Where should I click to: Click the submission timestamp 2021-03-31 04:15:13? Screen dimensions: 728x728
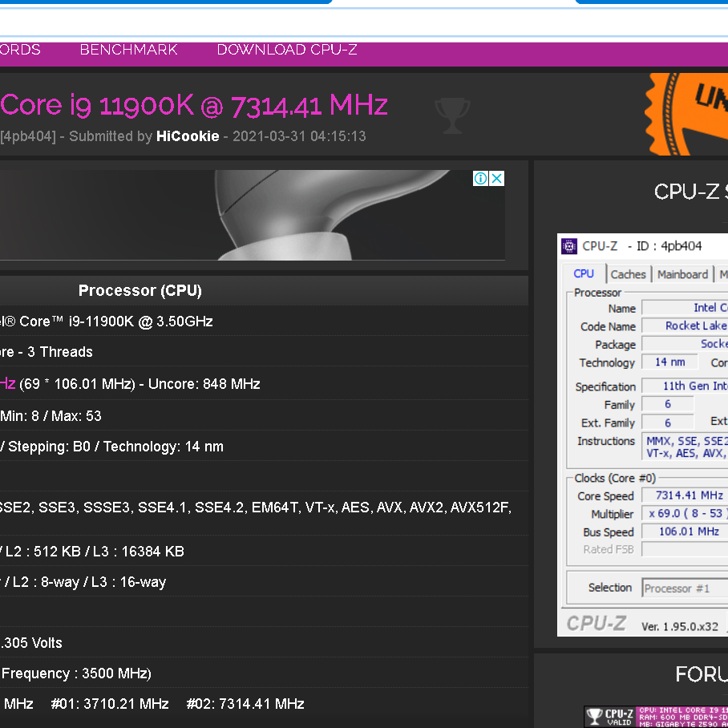coord(299,136)
